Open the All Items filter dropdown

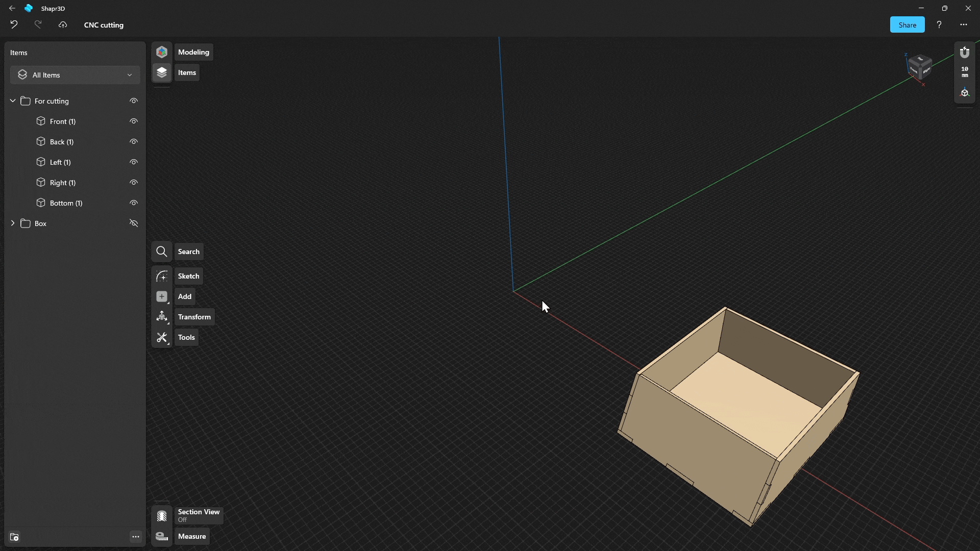[75, 75]
